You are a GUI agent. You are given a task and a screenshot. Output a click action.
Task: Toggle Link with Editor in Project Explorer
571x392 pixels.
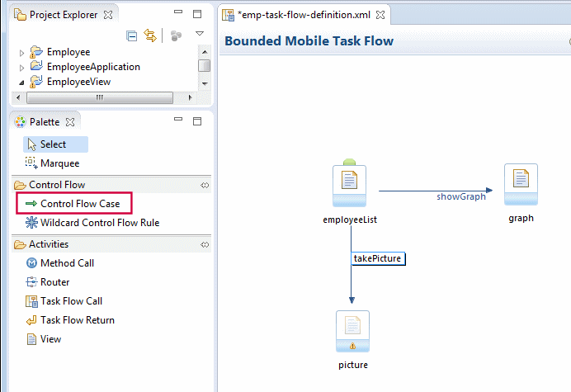click(x=150, y=35)
